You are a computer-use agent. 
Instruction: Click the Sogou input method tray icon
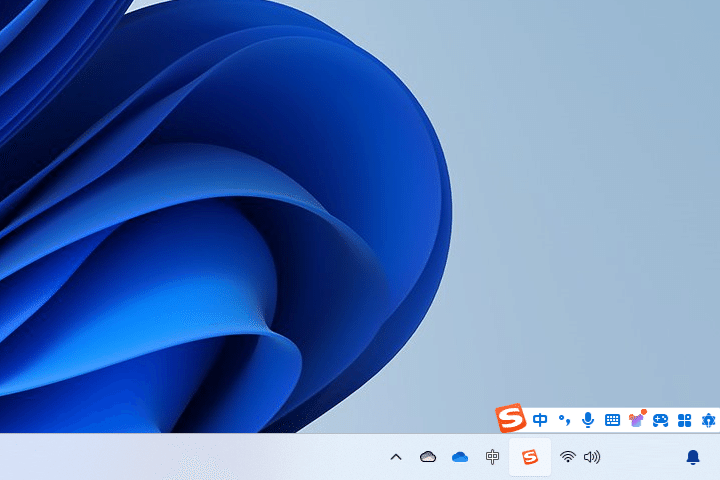pos(530,457)
